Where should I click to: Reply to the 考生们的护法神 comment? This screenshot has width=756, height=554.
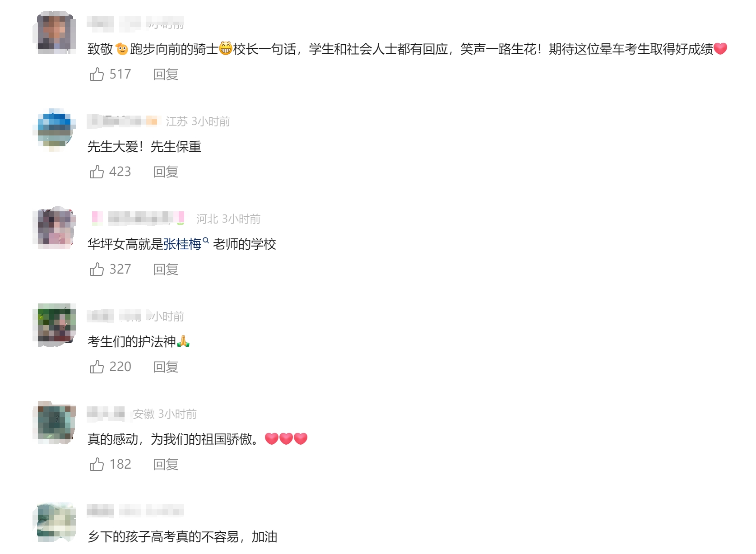click(166, 367)
